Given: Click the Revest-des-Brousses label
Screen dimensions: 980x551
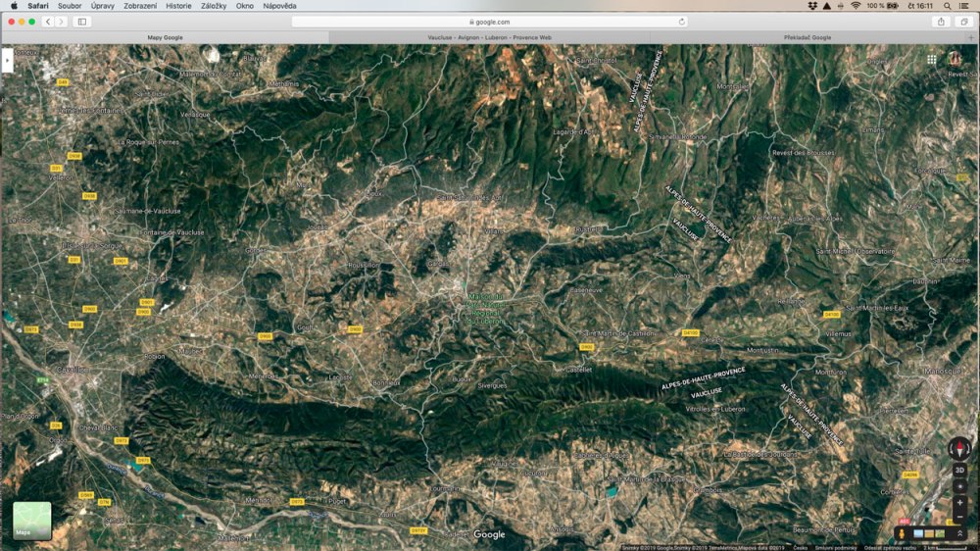Looking at the screenshot, I should pos(804,153).
